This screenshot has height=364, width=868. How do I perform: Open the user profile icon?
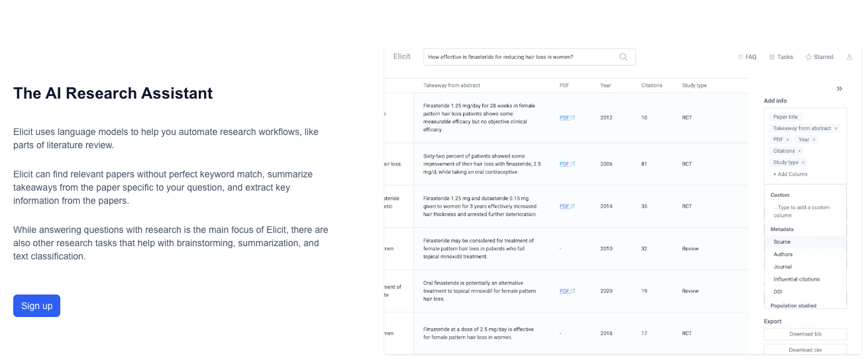point(849,57)
